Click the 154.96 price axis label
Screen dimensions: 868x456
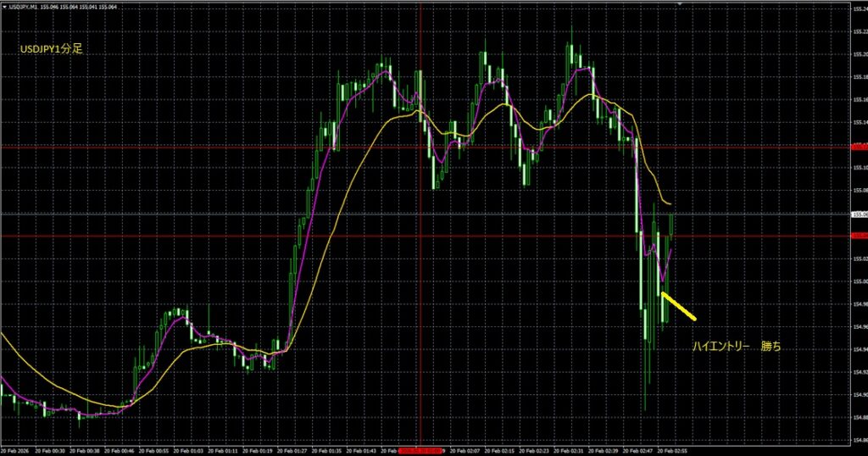(x=860, y=326)
